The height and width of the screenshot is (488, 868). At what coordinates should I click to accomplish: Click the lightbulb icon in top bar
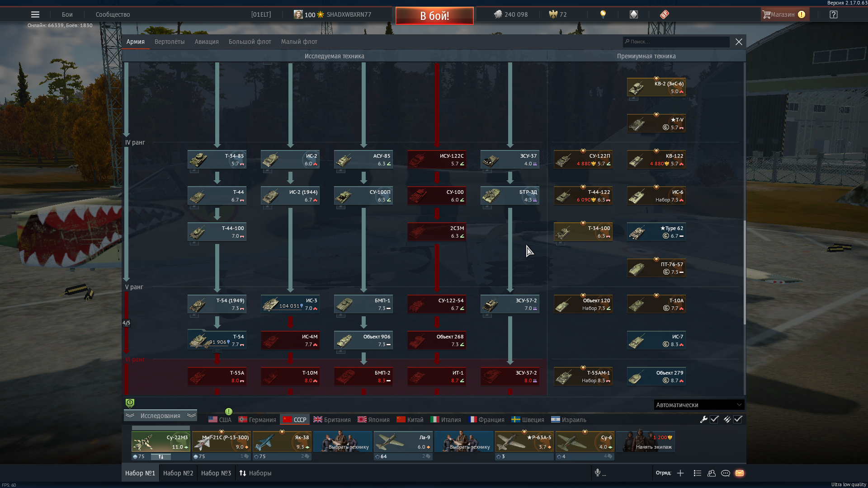(603, 14)
